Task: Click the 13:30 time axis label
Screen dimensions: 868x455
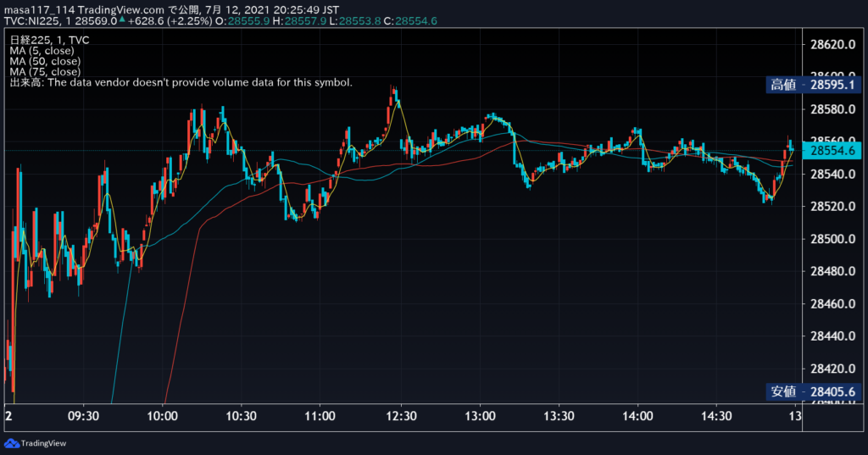Action: click(559, 416)
